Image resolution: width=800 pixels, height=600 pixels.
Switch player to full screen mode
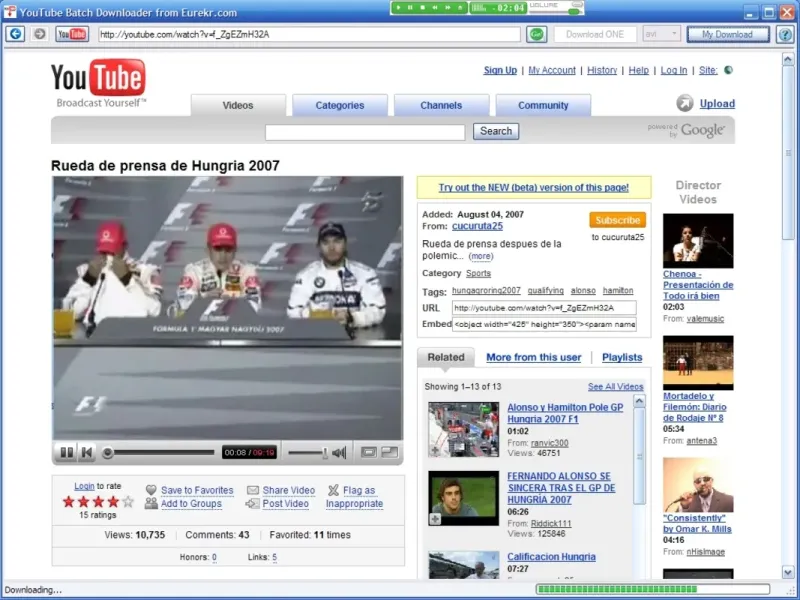pos(389,453)
